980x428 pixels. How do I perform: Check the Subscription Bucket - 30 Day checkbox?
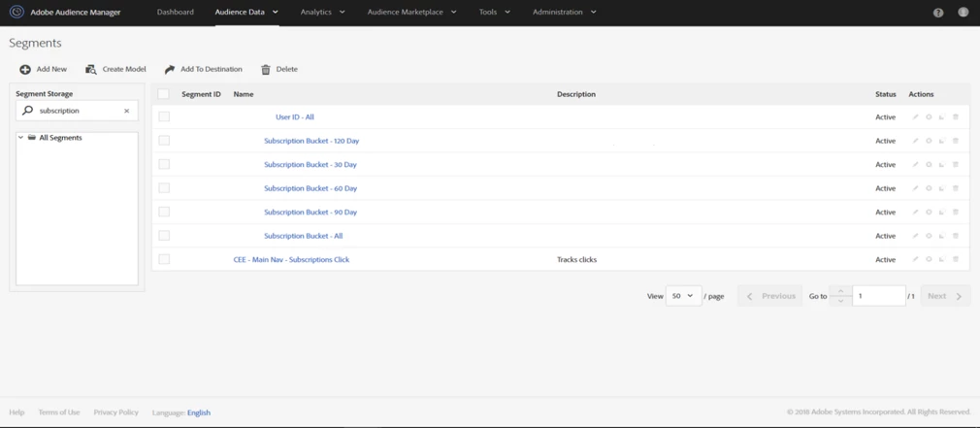[x=164, y=164]
